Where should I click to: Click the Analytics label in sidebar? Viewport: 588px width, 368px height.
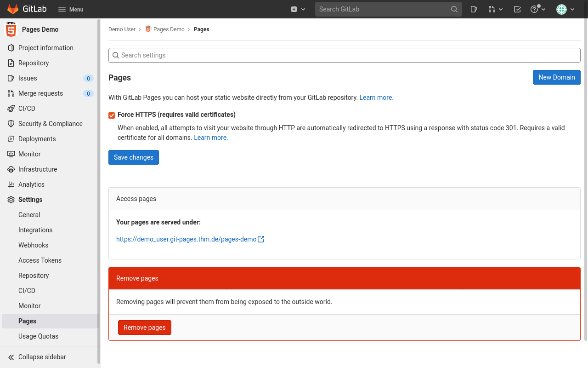(x=31, y=184)
